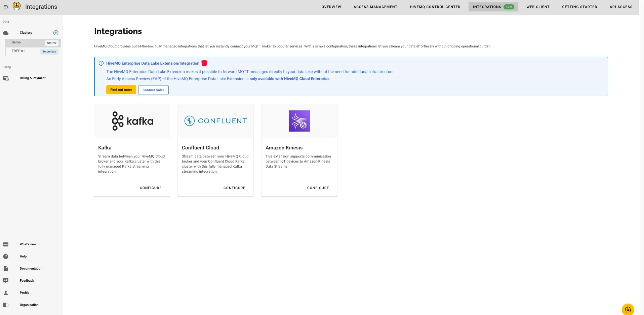Click the Amazon Kinesis card title

pyautogui.click(x=284, y=148)
